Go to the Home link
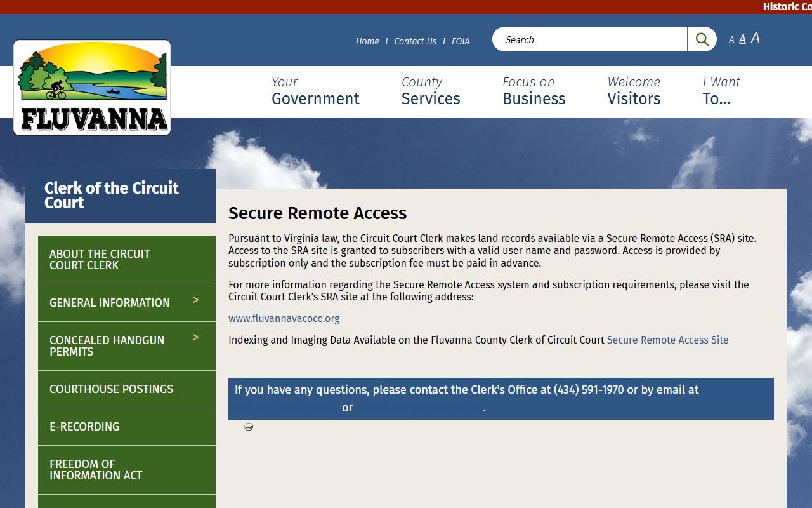The width and height of the screenshot is (812, 508). (x=367, y=41)
